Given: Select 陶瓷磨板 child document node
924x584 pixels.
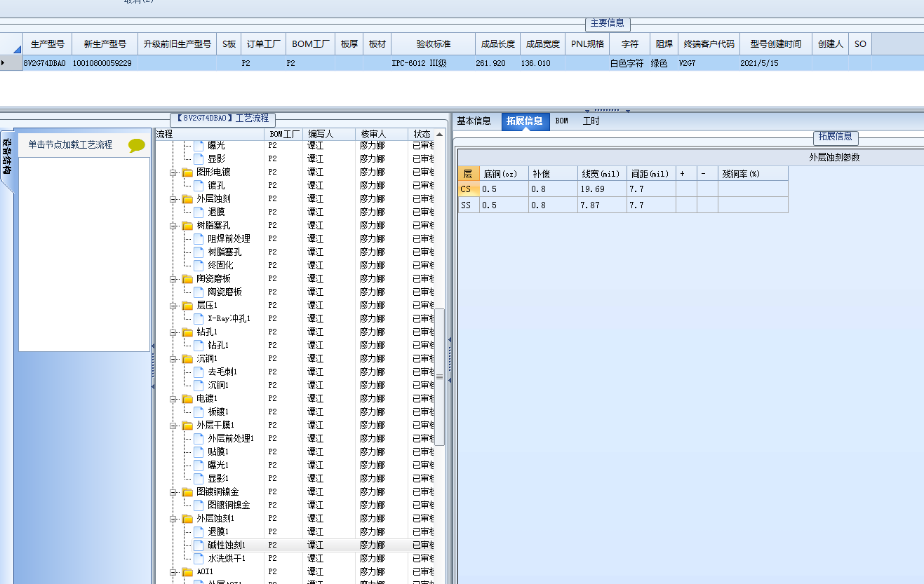Looking at the screenshot, I should point(225,292).
